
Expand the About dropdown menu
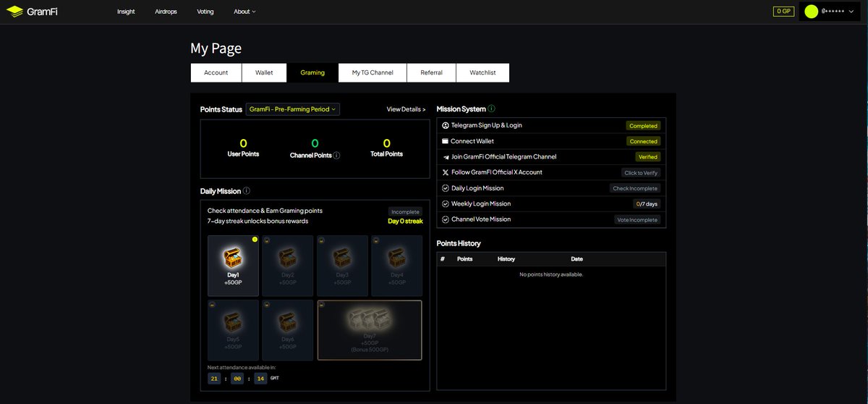click(244, 12)
